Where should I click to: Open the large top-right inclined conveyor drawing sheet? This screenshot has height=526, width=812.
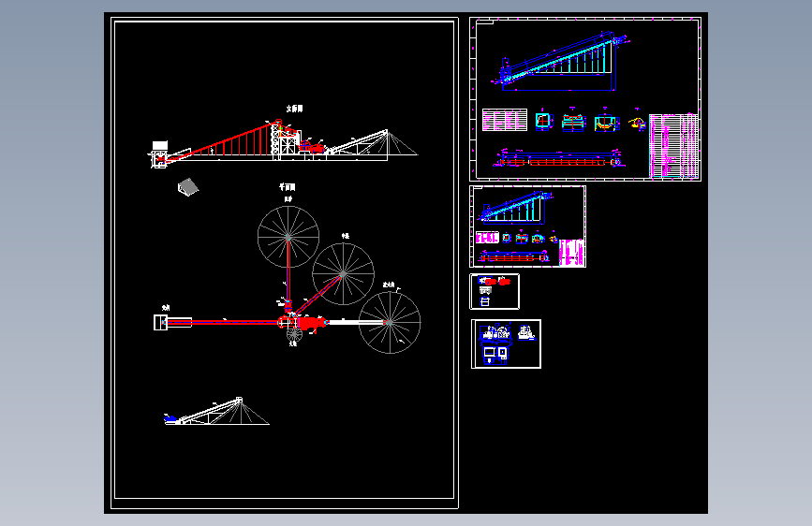click(x=585, y=99)
